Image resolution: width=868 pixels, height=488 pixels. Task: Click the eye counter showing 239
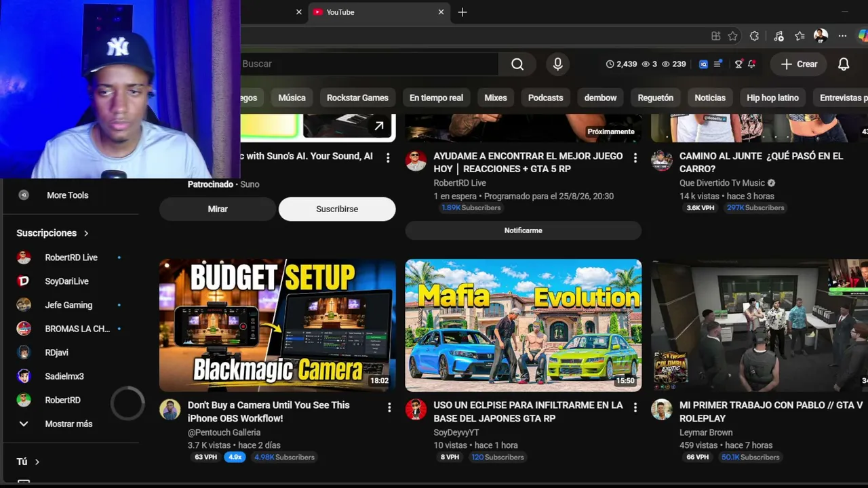tap(674, 64)
